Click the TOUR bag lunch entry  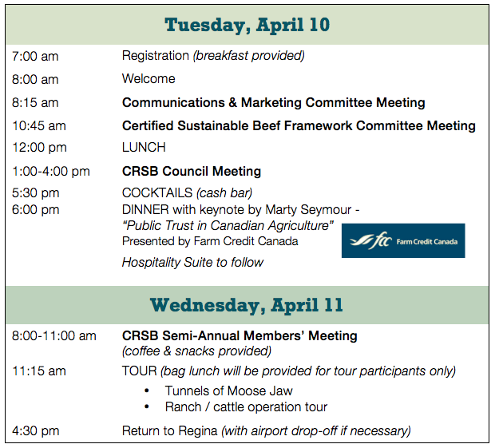[x=289, y=371]
